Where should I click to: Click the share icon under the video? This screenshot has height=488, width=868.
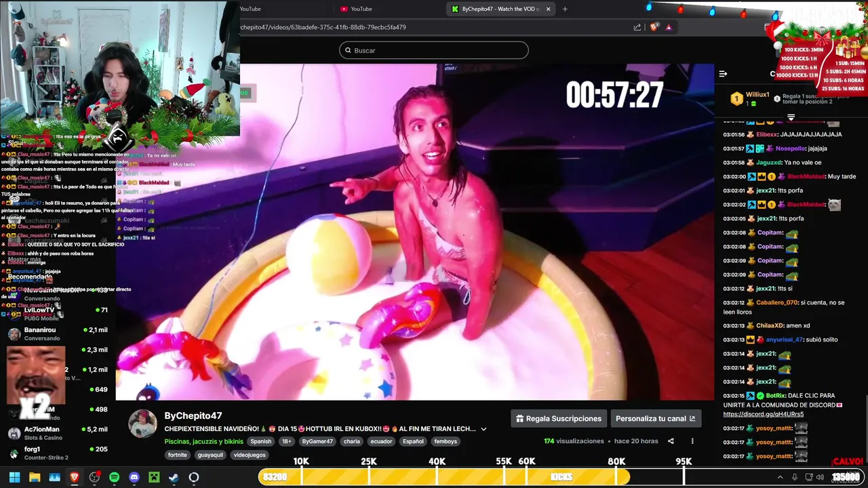pyautogui.click(x=671, y=441)
